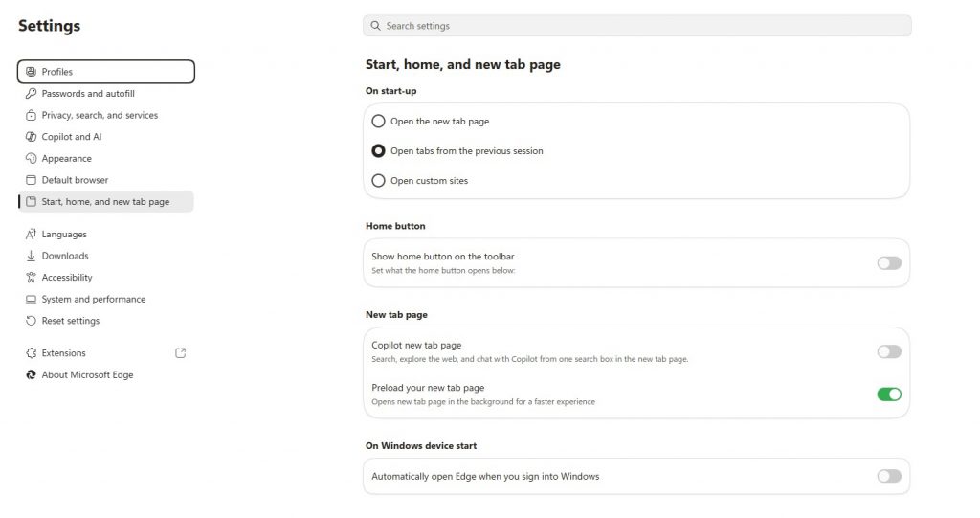The height and width of the screenshot is (518, 980).
Task: Click the lock icon for Privacy, search, and services
Action: 31,115
